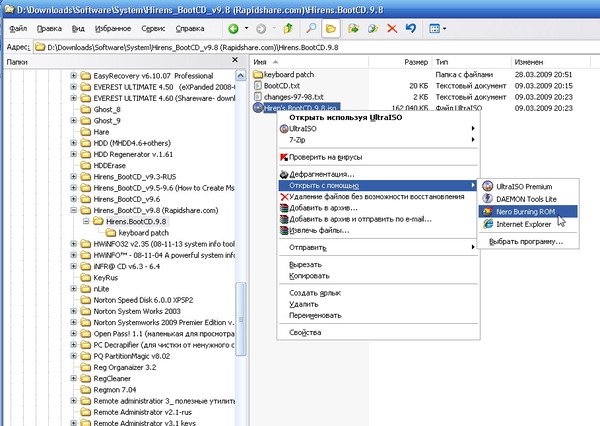The image size is (600, 426).
Task: Open the Back button history dropdown arrow
Action: tap(246, 28)
